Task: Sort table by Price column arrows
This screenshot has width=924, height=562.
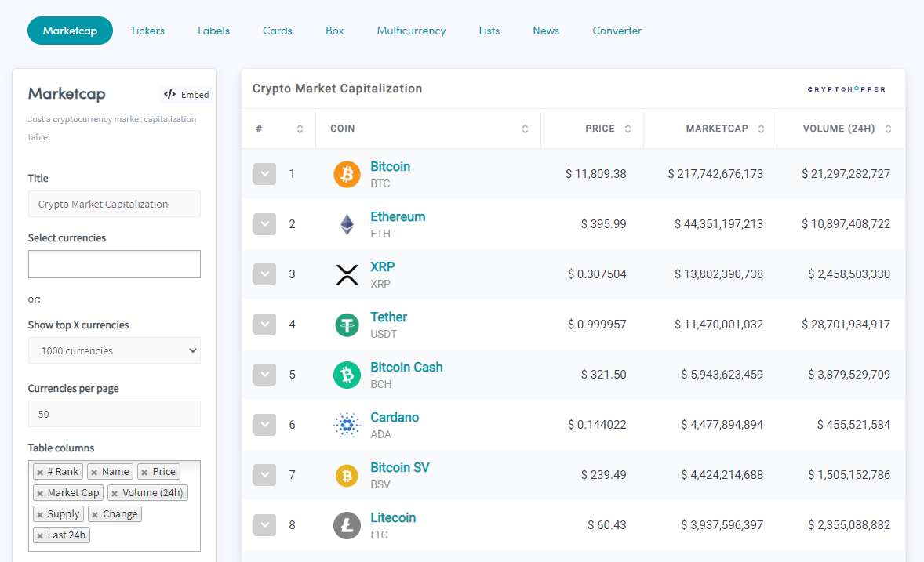Action: tap(628, 129)
